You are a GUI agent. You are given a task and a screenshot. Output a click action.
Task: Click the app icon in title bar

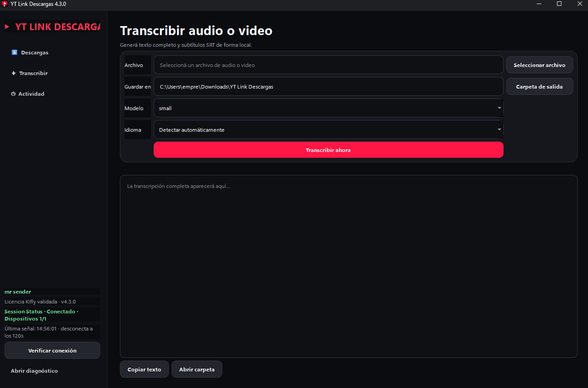pyautogui.click(x=5, y=4)
